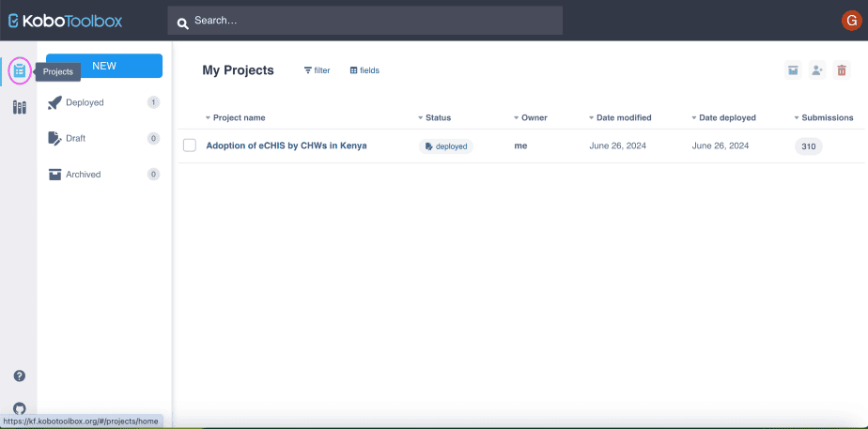
Task: Show Draft projects list
Action: coord(104,138)
